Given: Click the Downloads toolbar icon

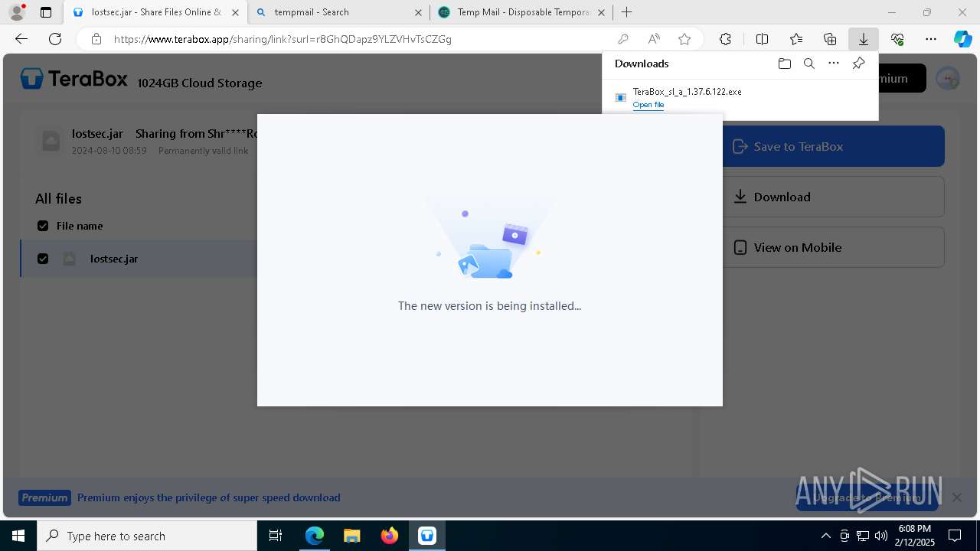Looking at the screenshot, I should [864, 39].
